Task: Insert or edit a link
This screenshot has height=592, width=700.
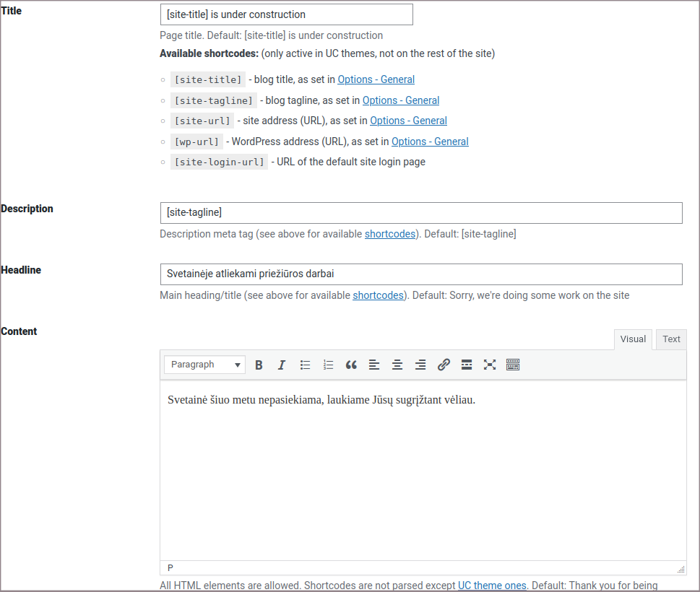Action: (x=444, y=365)
